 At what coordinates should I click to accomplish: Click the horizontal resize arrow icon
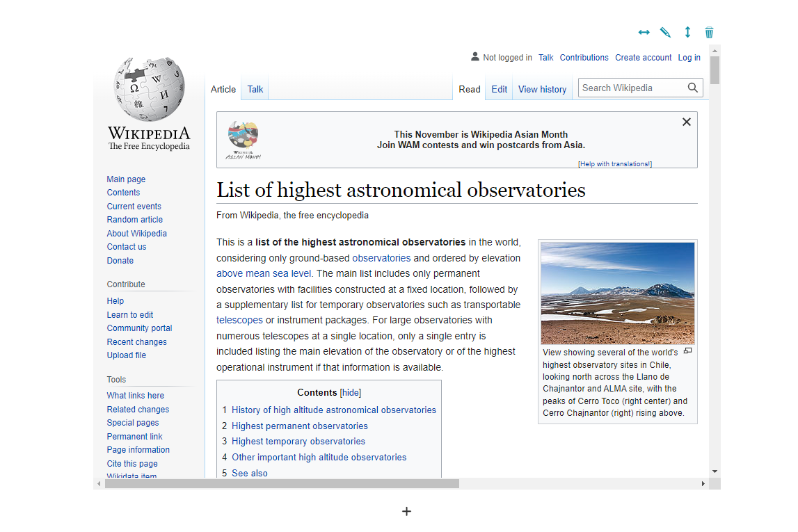[644, 33]
